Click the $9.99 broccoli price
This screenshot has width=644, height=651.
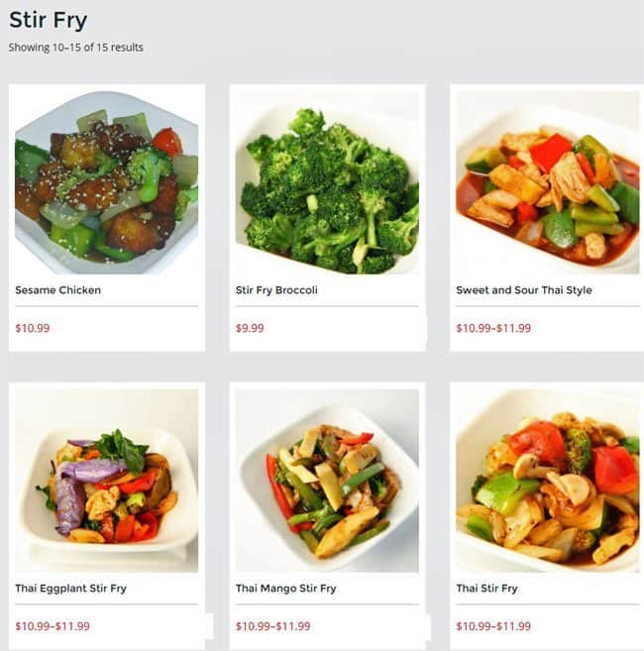pyautogui.click(x=250, y=328)
